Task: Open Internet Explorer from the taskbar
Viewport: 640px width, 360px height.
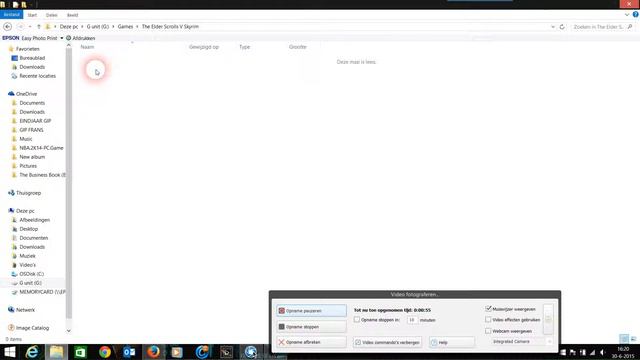Action: 32,352
